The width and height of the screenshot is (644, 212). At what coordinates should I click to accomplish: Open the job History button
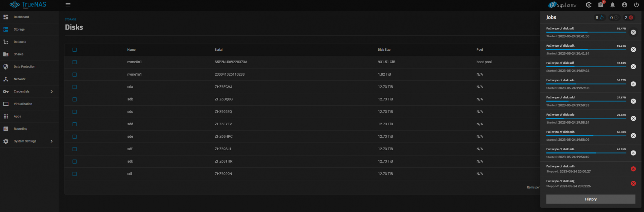(x=591, y=199)
